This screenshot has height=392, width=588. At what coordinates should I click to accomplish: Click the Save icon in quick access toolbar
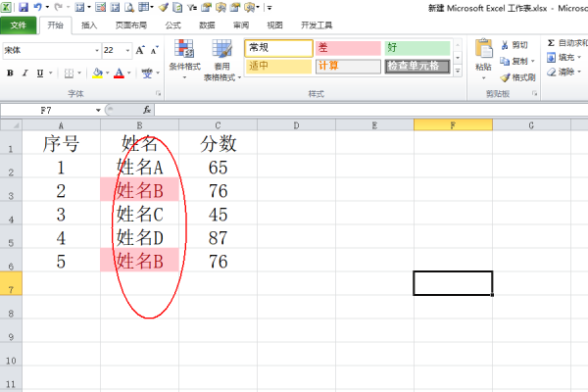(24, 7)
